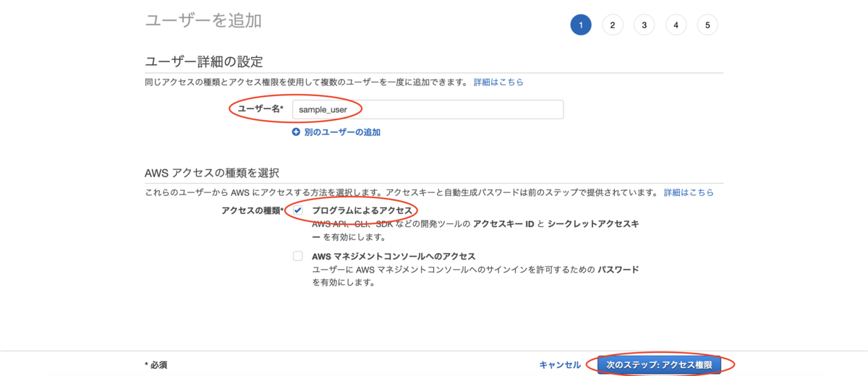Click the プログラムによるアクセス label text
Viewport: 868px width, 376px height.
pos(362,210)
